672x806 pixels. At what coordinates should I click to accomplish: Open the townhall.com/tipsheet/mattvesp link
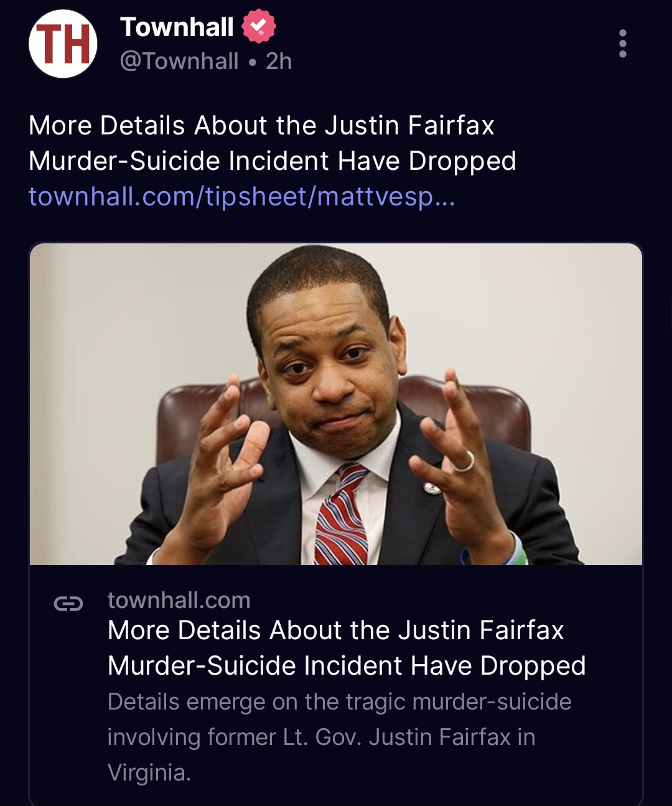pos(241,196)
